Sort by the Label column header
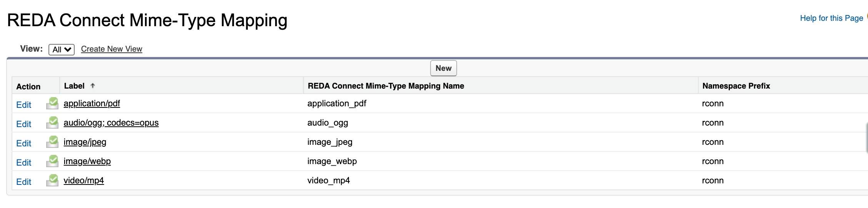Viewport: 868px width, 208px height. tap(74, 86)
